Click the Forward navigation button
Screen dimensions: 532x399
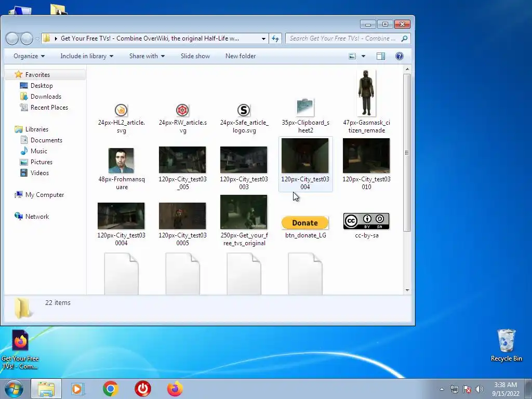coord(26,38)
